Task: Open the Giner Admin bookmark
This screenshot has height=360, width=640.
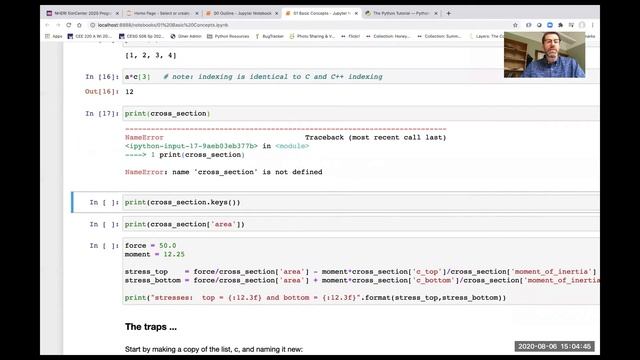Action: click(186, 36)
